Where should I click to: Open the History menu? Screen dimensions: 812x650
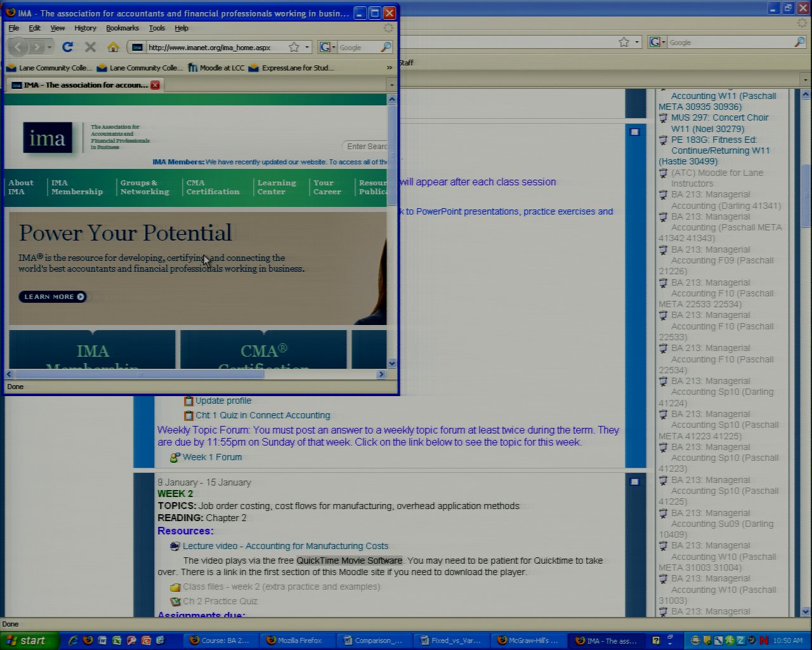coord(85,28)
